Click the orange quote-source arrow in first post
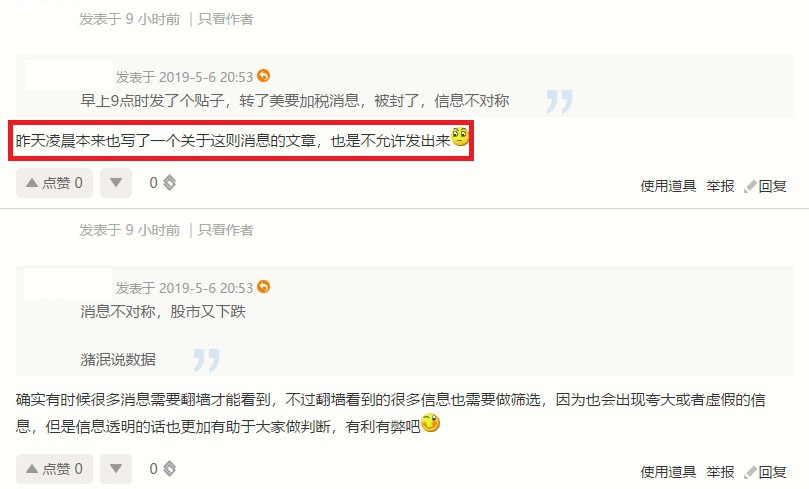The width and height of the screenshot is (809, 489). coord(263,76)
